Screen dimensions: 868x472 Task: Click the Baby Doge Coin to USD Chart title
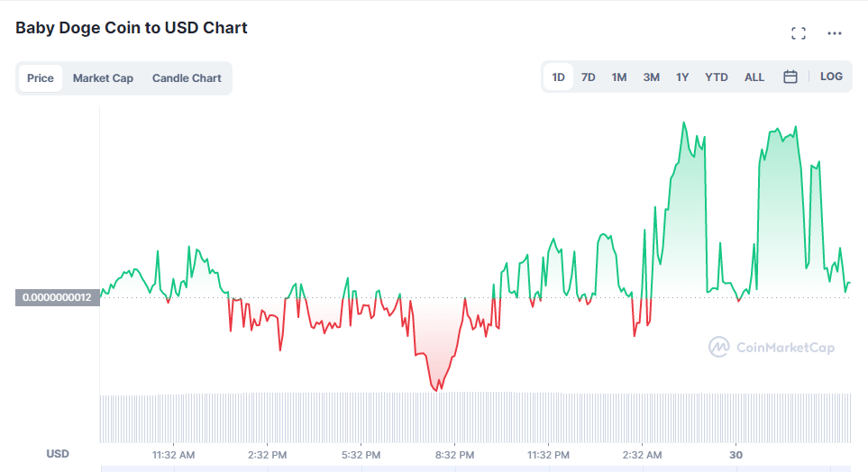tap(132, 28)
